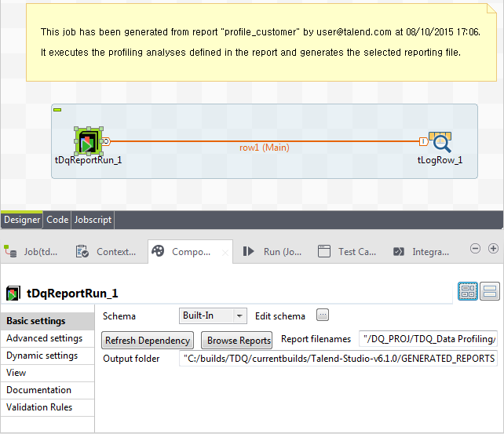Screen dimensions: 504x434
Task: Click the Browse Reports button
Action: (x=236, y=340)
